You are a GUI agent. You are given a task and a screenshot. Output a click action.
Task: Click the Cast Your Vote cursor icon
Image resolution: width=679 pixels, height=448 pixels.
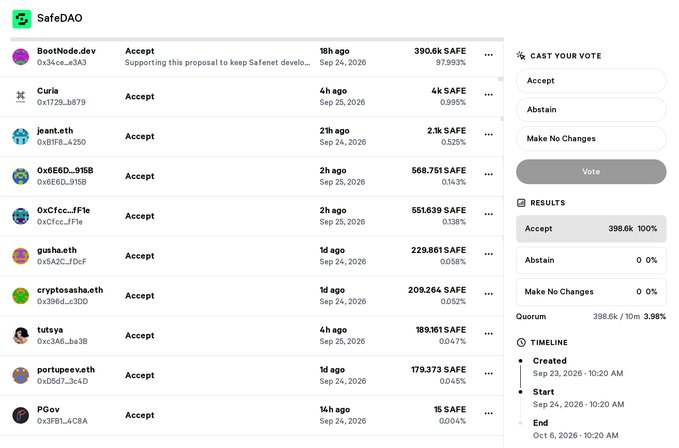[521, 55]
